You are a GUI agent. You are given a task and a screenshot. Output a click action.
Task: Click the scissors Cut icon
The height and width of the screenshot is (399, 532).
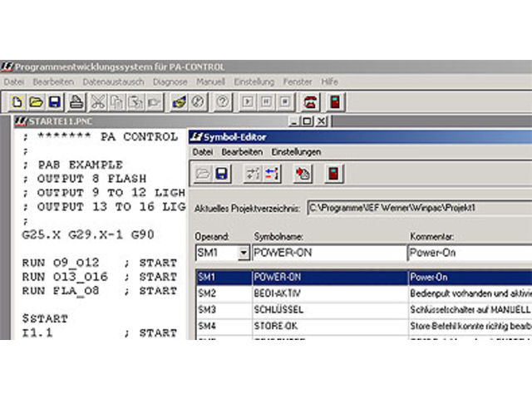tap(98, 101)
